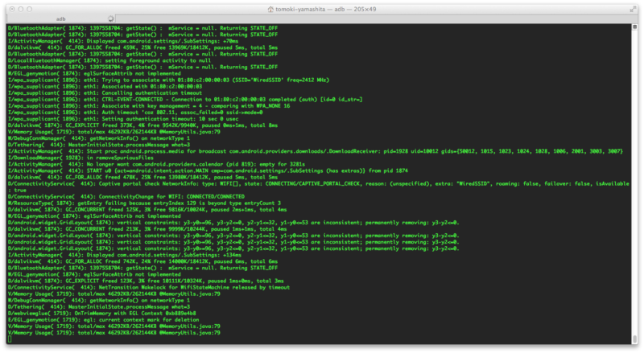Zoom the Terminal window with the third window button
The width and height of the screenshot is (644, 353).
[29, 9]
